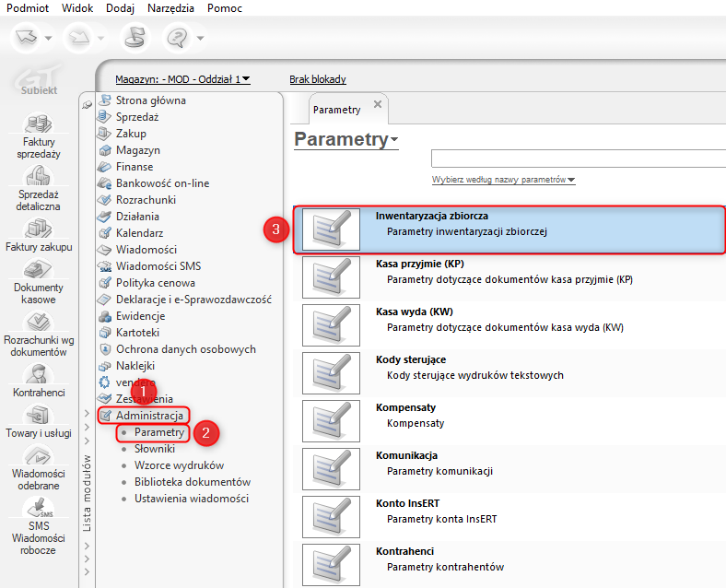Select Rozrachunki module in list
The height and width of the screenshot is (588, 726).
pos(146,200)
